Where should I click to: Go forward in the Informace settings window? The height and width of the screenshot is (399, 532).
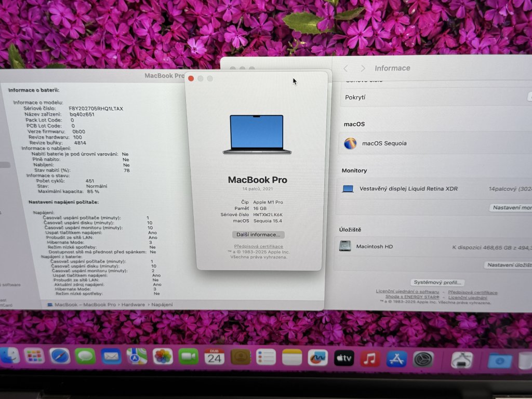point(363,69)
